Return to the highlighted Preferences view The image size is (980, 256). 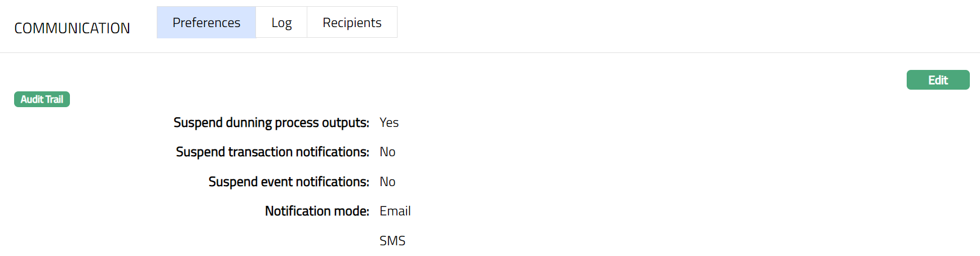pyautogui.click(x=206, y=23)
